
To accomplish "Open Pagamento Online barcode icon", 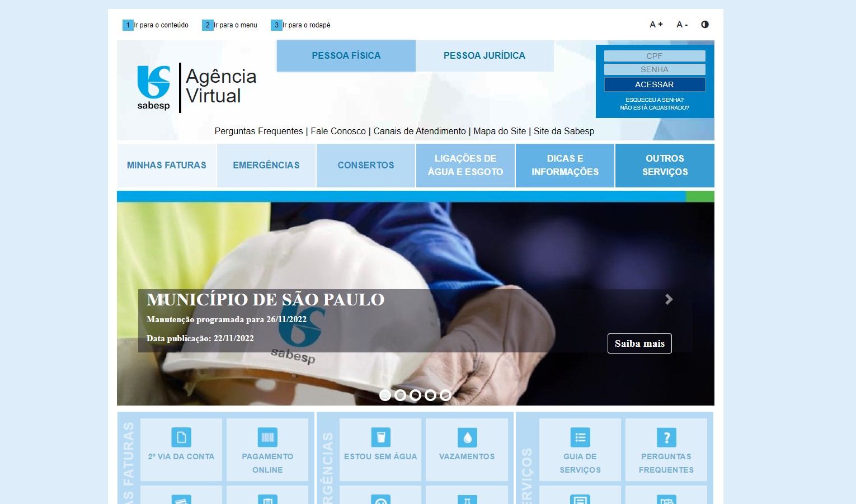I will coord(267,437).
